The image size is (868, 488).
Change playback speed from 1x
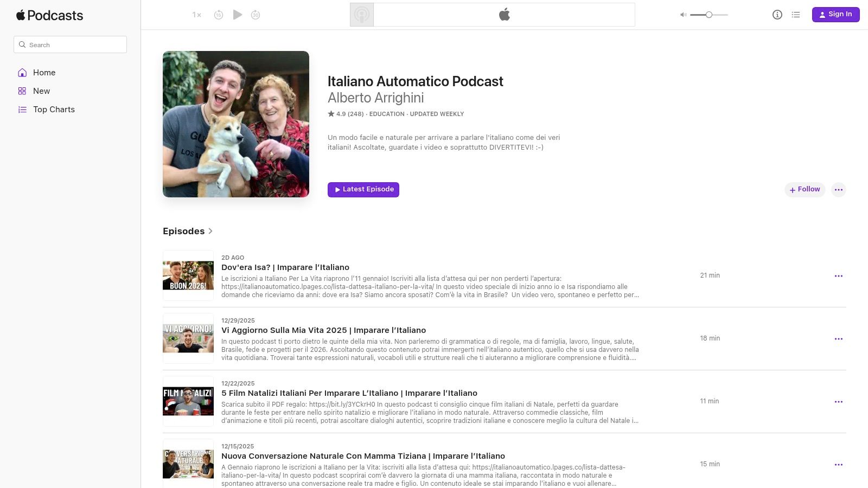196,15
